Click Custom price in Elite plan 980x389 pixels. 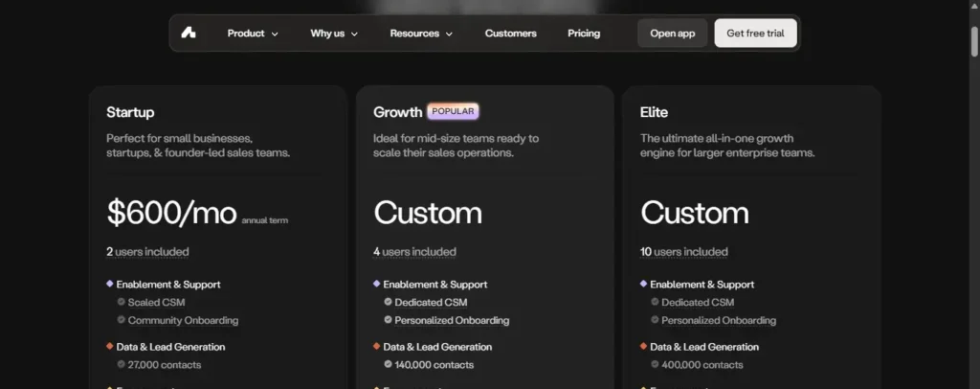tap(695, 213)
